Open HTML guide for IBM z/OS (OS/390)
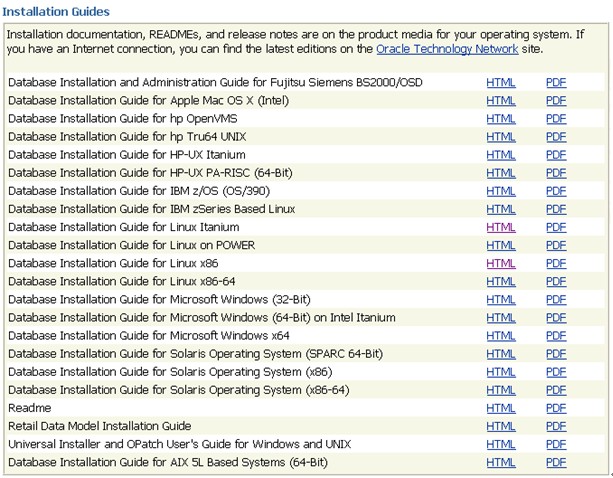The height and width of the screenshot is (478, 613). (x=501, y=190)
